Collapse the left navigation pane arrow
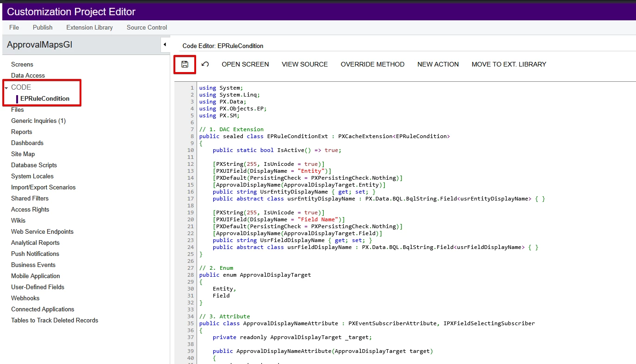This screenshot has width=636, height=364. (165, 45)
